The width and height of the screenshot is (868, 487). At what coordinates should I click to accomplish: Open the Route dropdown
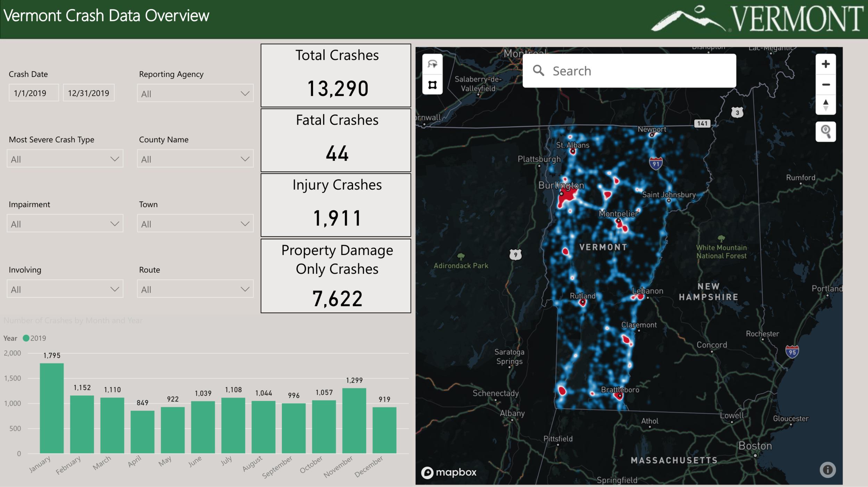click(x=195, y=289)
